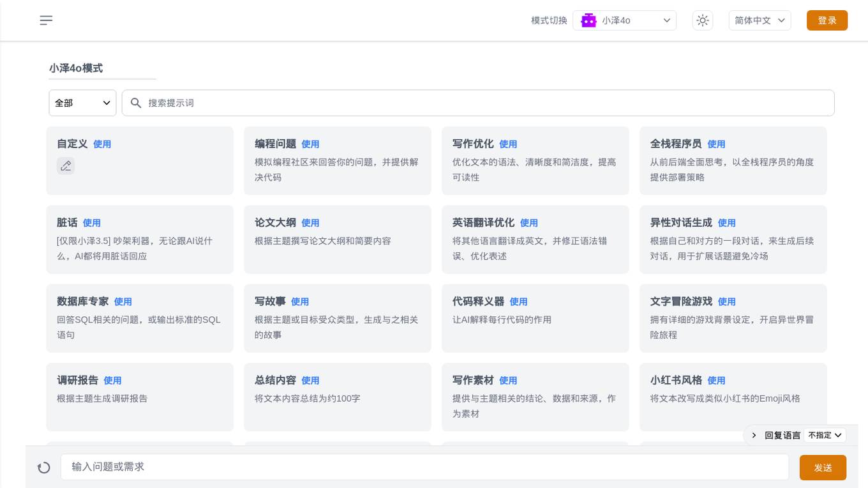The width and height of the screenshot is (868, 488).
Task: Click the 小泽4o模式 heading tab
Action: (x=76, y=68)
